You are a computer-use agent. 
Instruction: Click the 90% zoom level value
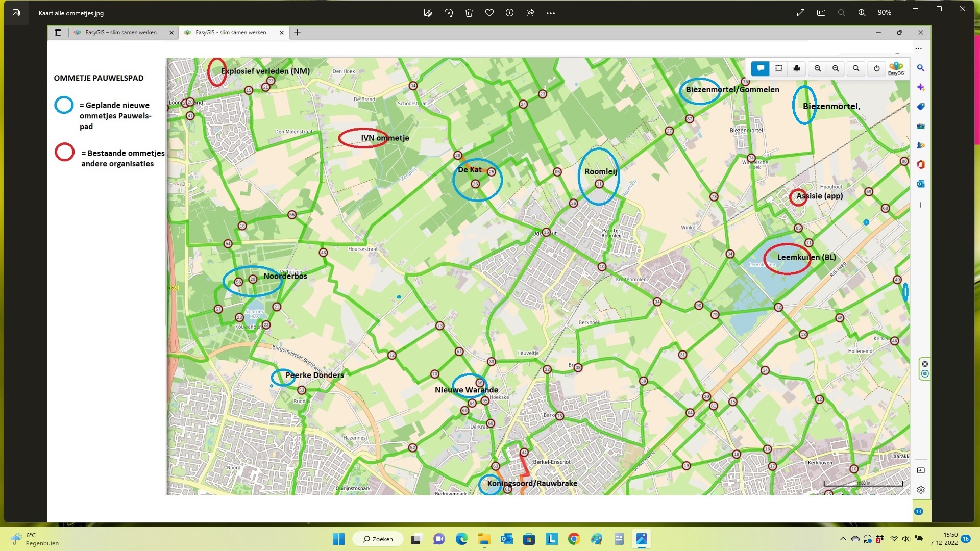point(885,13)
